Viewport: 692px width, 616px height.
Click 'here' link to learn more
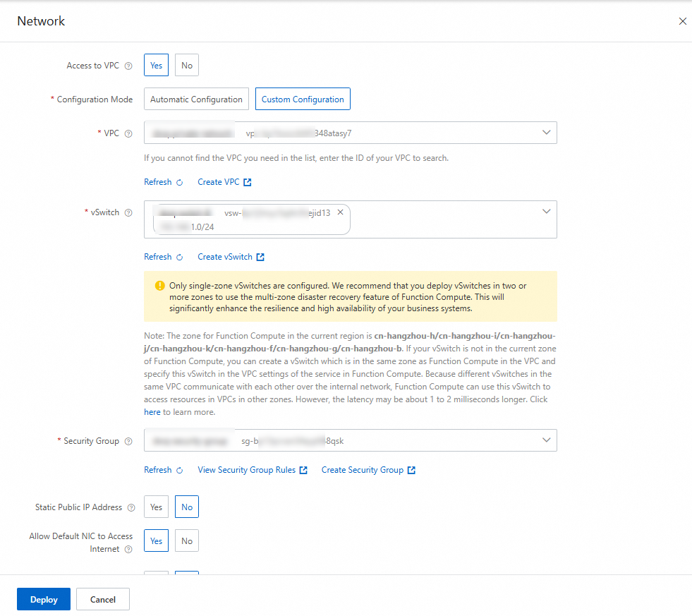point(152,412)
